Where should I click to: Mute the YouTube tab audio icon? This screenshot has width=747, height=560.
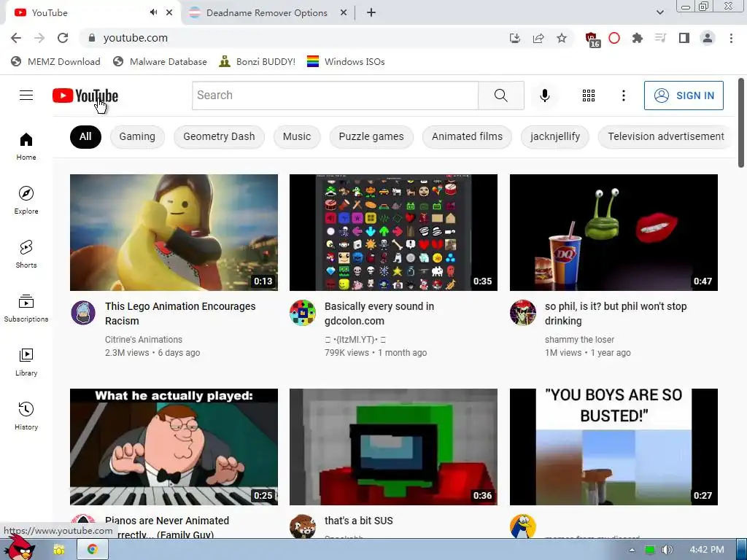[x=153, y=12]
